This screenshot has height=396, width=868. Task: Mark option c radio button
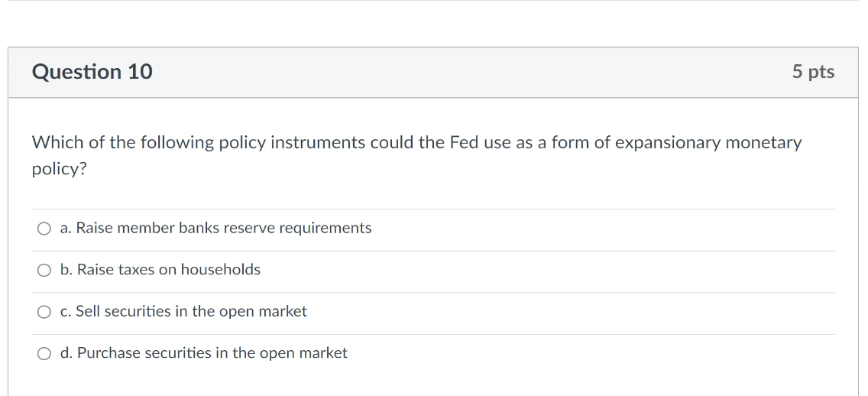tap(45, 312)
